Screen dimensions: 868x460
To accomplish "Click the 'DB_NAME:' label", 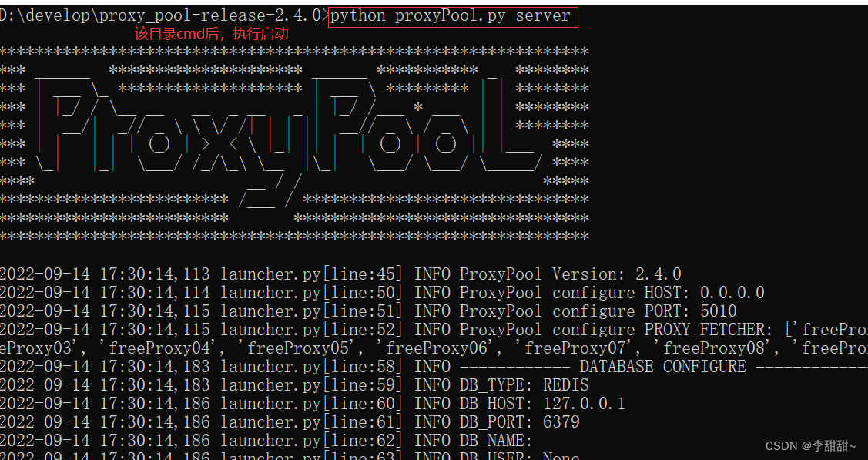I will (x=496, y=441).
